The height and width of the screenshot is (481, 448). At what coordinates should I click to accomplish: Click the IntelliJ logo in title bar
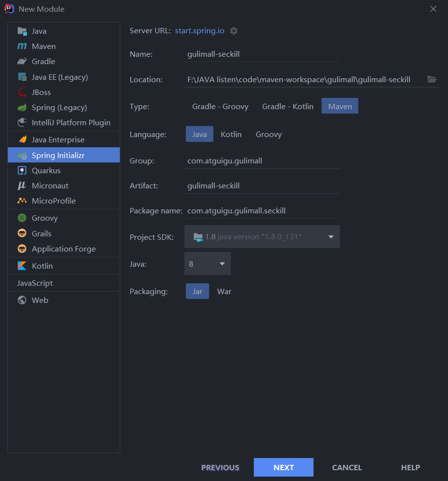click(9, 9)
